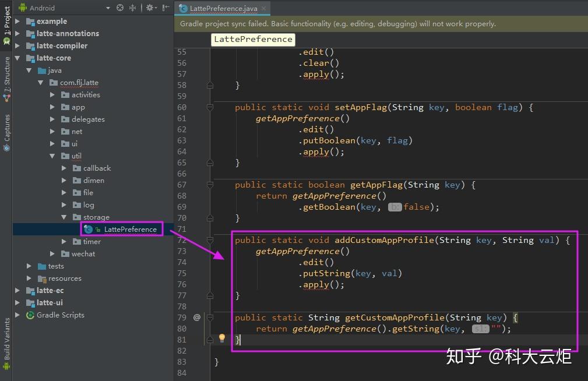The width and height of the screenshot is (588, 381).
Task: Expand the delegates package
Action: [x=52, y=119]
